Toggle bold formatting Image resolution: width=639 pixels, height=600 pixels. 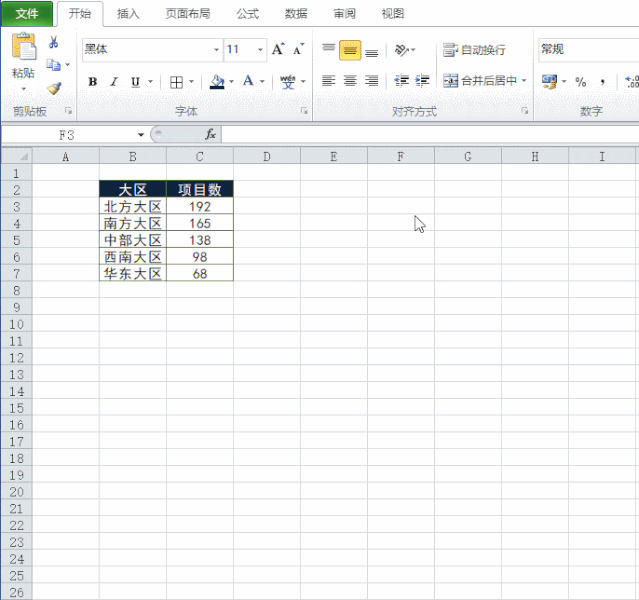(93, 82)
